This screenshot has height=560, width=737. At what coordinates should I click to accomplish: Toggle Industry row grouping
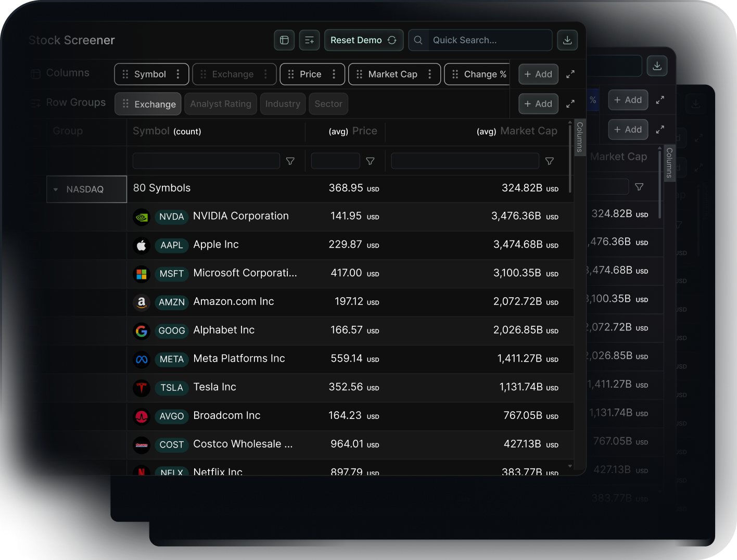point(283,104)
